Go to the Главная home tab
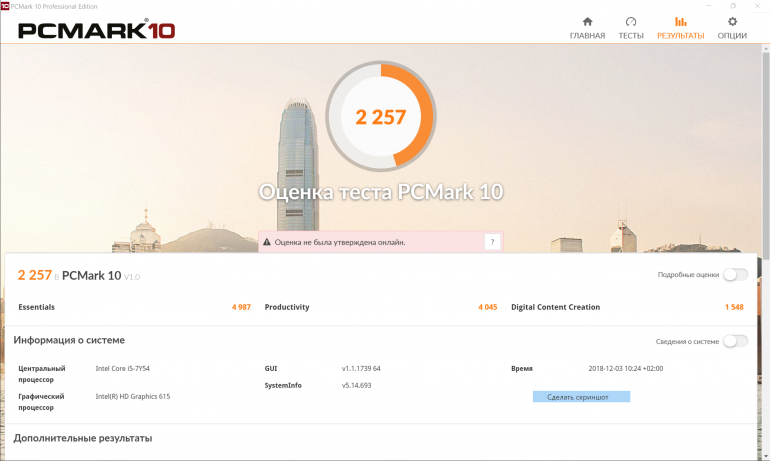 (587, 28)
